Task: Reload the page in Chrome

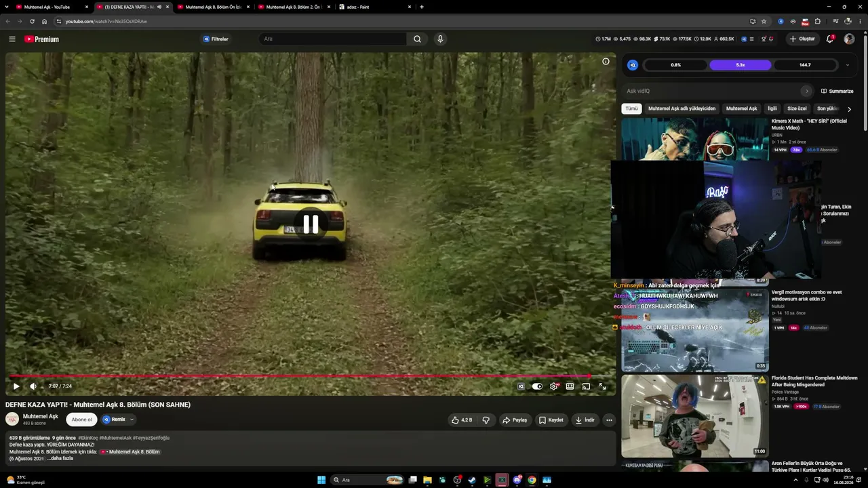Action: (32, 21)
